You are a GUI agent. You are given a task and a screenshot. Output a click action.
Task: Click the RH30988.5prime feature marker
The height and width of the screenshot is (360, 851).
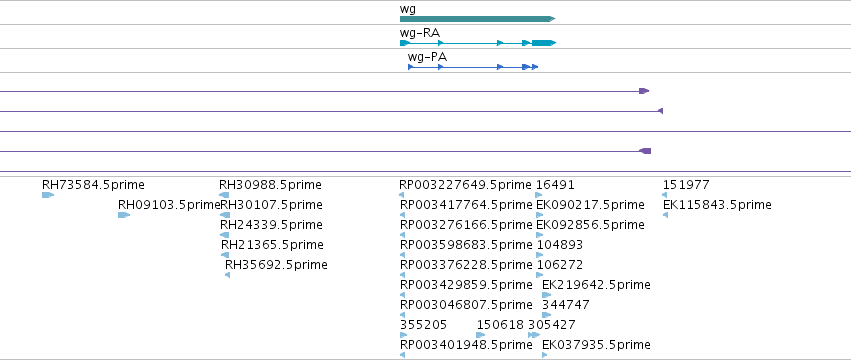[x=224, y=195]
